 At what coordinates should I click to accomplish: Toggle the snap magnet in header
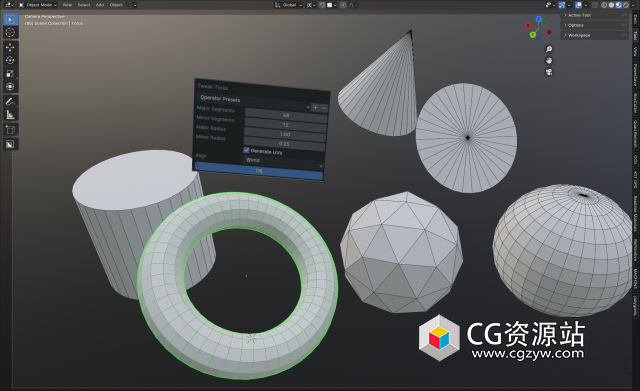(x=322, y=5)
